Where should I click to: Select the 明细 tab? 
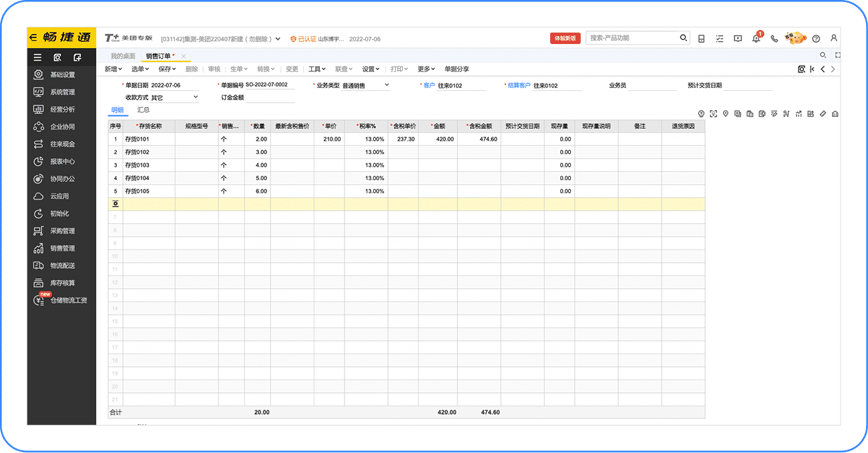[118, 110]
